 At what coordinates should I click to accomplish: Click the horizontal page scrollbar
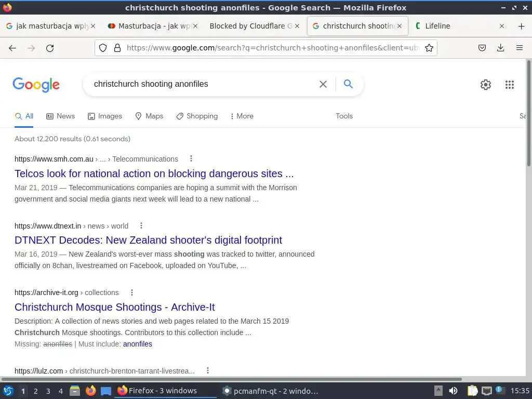pyautogui.click(x=231, y=379)
